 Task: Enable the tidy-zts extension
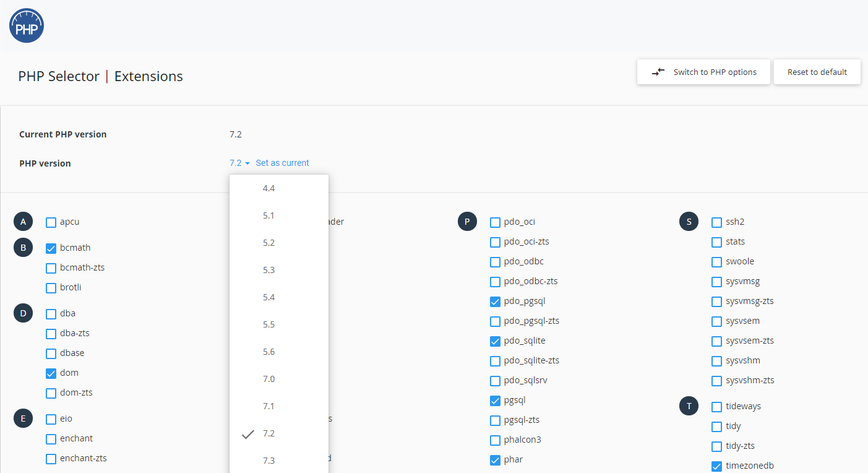(x=716, y=446)
